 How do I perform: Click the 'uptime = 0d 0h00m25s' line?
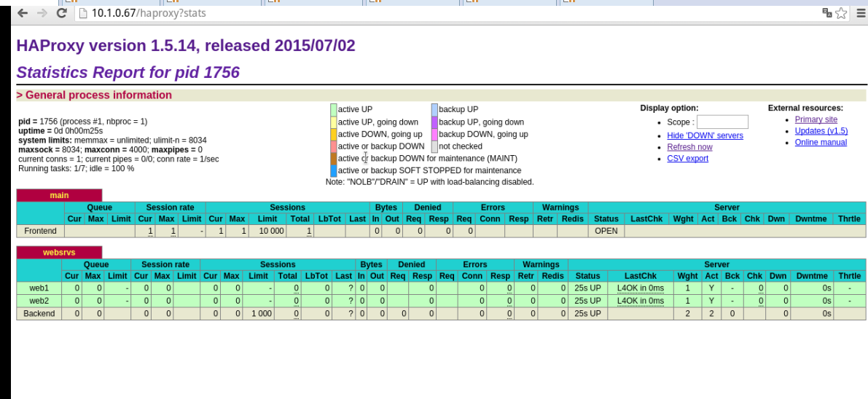click(x=60, y=130)
